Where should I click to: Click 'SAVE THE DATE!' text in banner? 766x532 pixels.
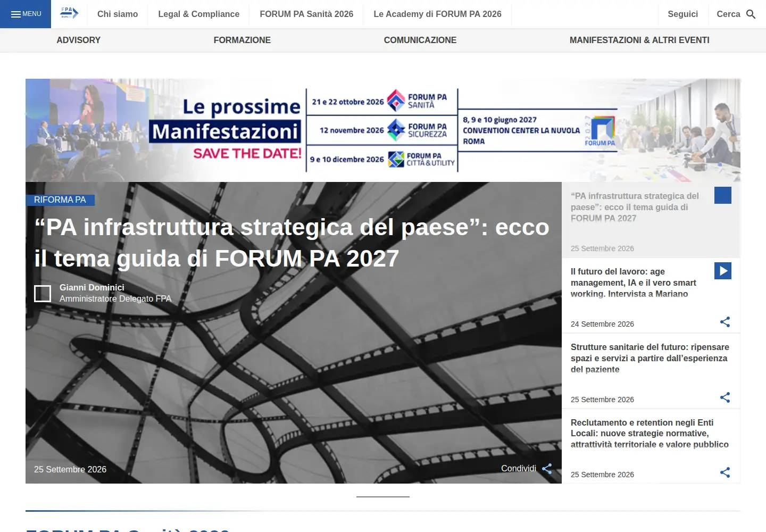pos(247,154)
